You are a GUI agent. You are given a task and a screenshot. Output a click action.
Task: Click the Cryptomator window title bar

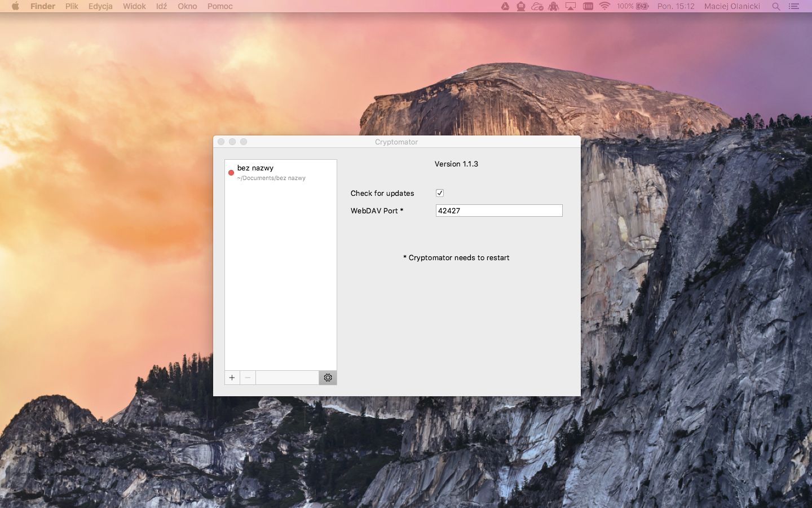click(x=396, y=142)
